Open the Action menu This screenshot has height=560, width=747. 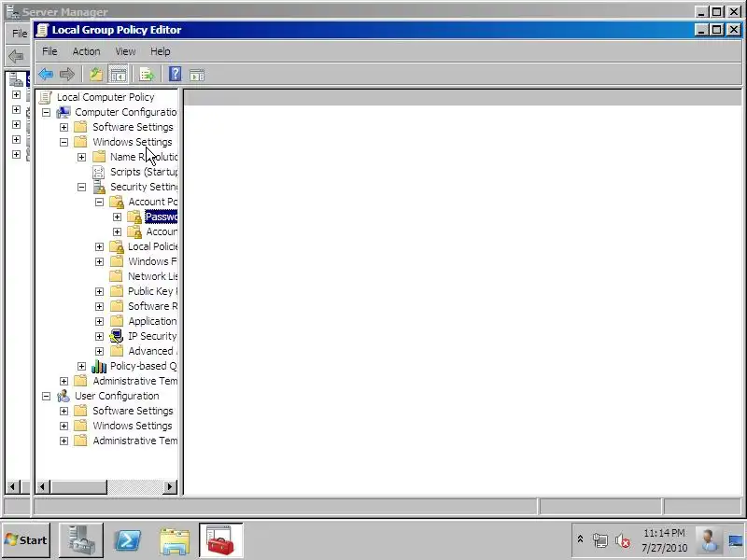pos(86,51)
